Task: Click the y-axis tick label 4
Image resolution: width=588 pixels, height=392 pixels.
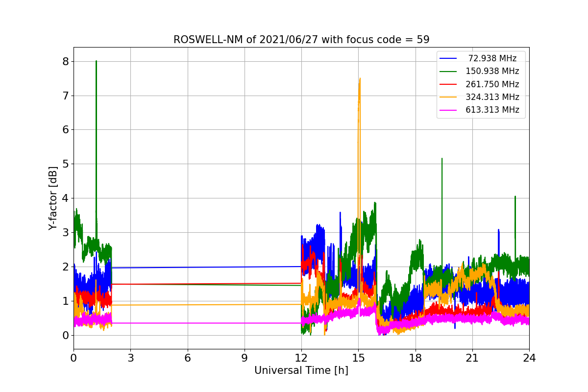Action: coord(65,198)
